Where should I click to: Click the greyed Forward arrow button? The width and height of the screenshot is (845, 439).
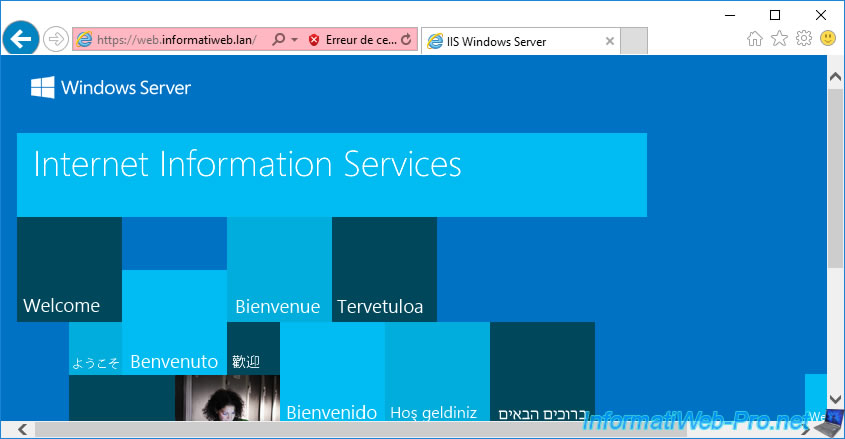click(56, 39)
